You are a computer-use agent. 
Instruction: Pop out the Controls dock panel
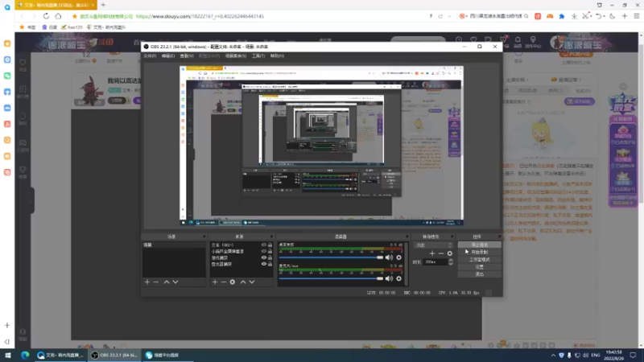tap(499, 237)
